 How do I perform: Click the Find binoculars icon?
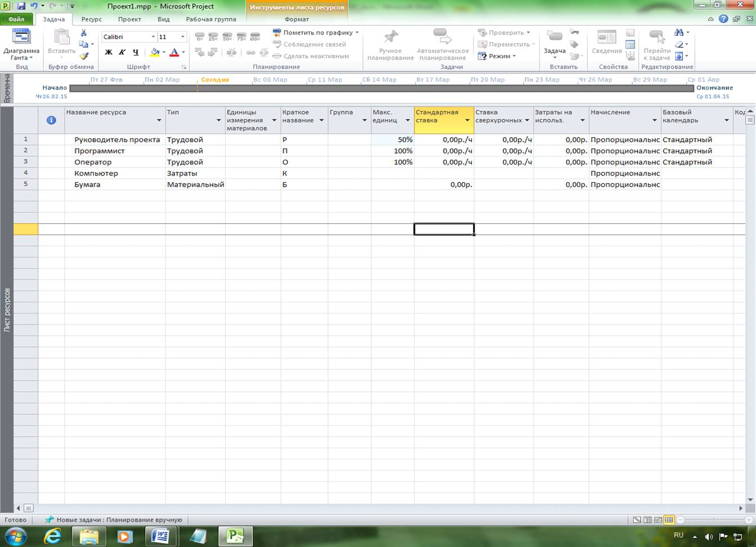coord(679,33)
